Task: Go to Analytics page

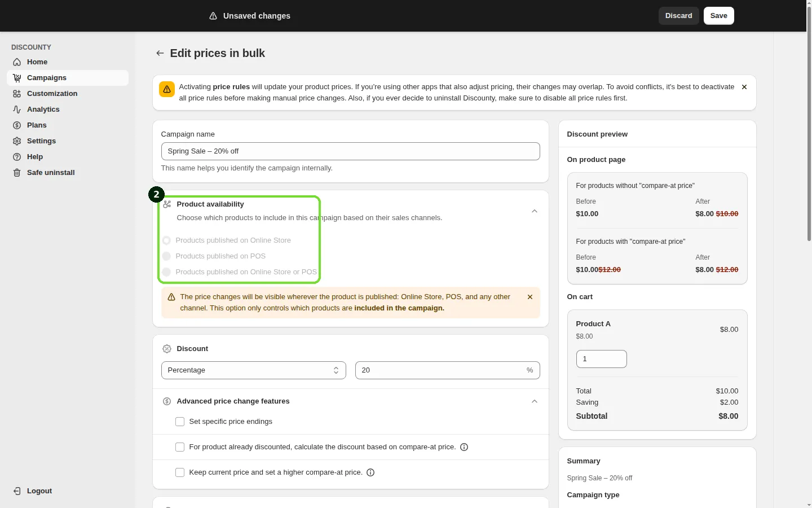Action: point(68,110)
